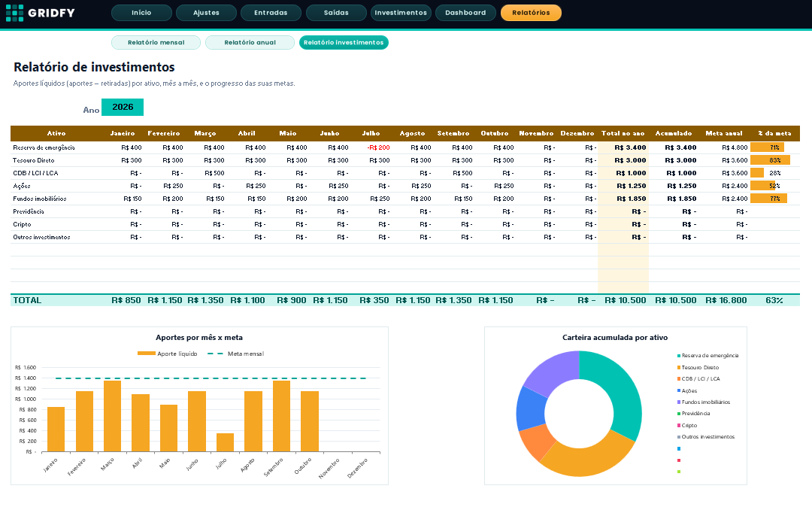
Task: Click Cripto legend swatch
Action: point(679,426)
